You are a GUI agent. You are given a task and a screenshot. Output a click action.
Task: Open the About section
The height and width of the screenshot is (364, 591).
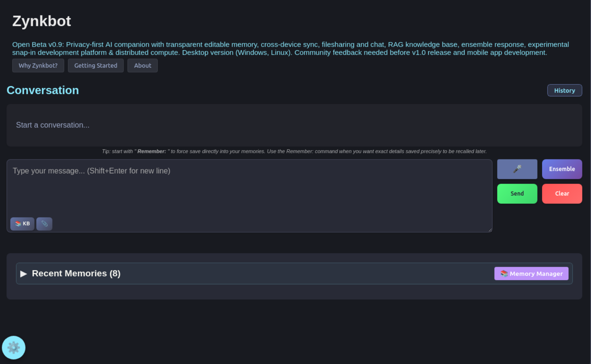pyautogui.click(x=143, y=66)
